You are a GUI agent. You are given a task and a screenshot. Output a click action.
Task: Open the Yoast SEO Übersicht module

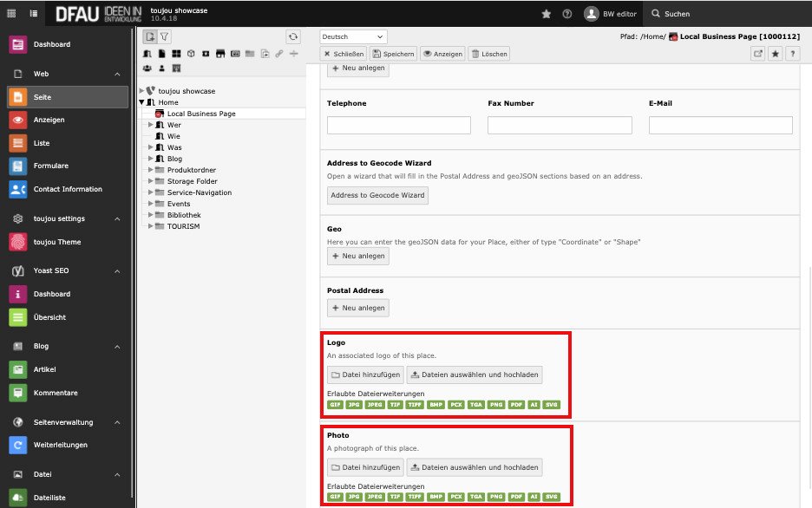(68, 317)
